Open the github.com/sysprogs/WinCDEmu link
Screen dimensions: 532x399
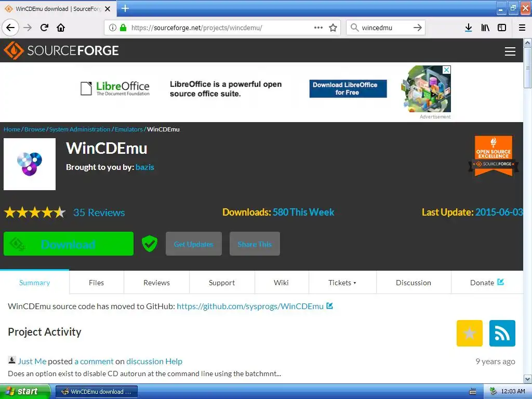[250, 306]
